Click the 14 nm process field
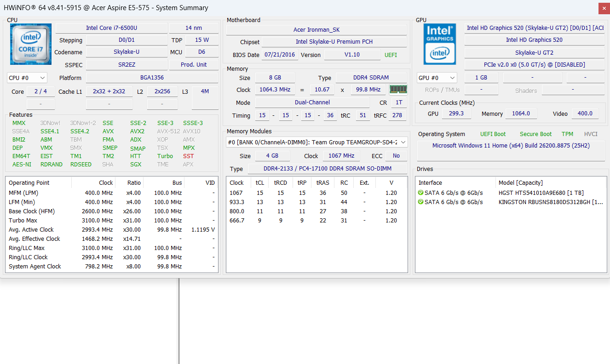610x364 pixels. tap(194, 28)
